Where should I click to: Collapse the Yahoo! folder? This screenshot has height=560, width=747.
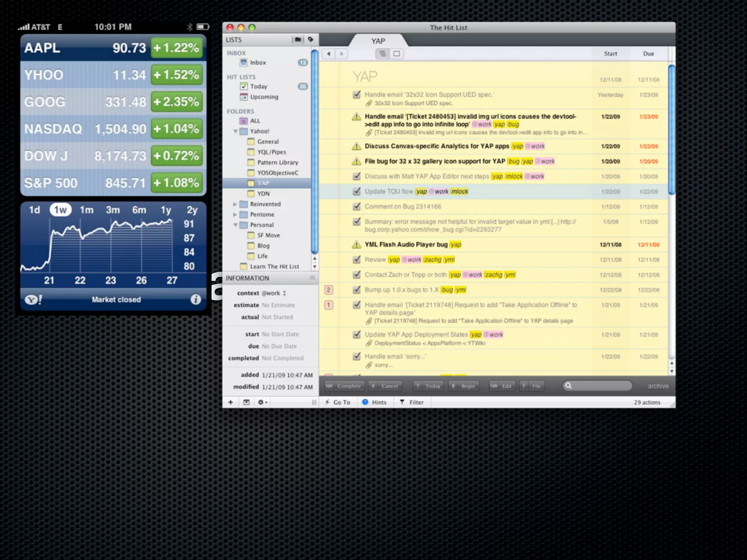(x=235, y=131)
